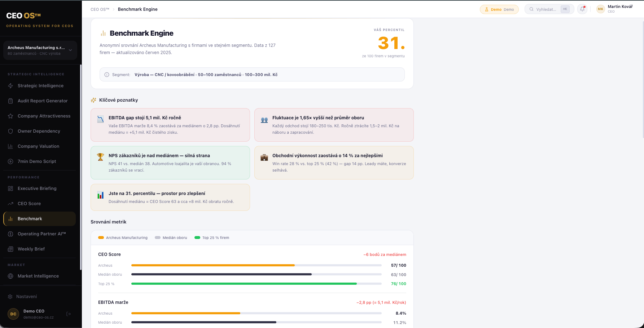Click Medián oboru CEO Score dark bar

[x=222, y=274]
